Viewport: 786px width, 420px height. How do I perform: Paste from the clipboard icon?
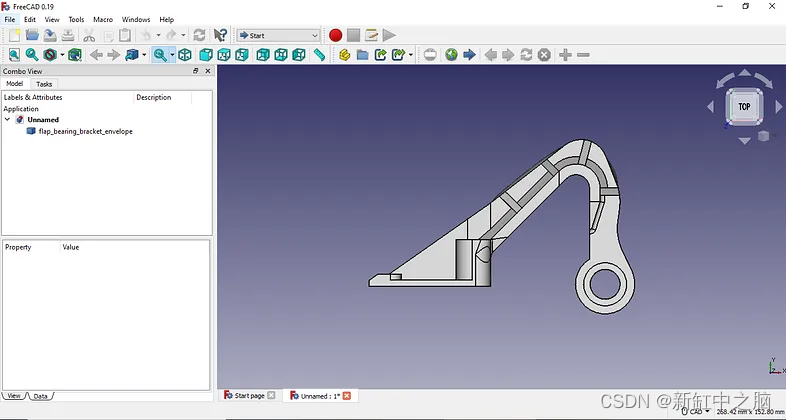tap(125, 35)
